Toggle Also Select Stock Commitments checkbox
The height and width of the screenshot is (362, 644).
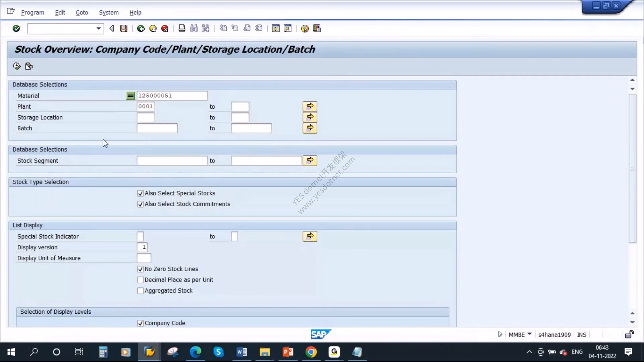[141, 204]
